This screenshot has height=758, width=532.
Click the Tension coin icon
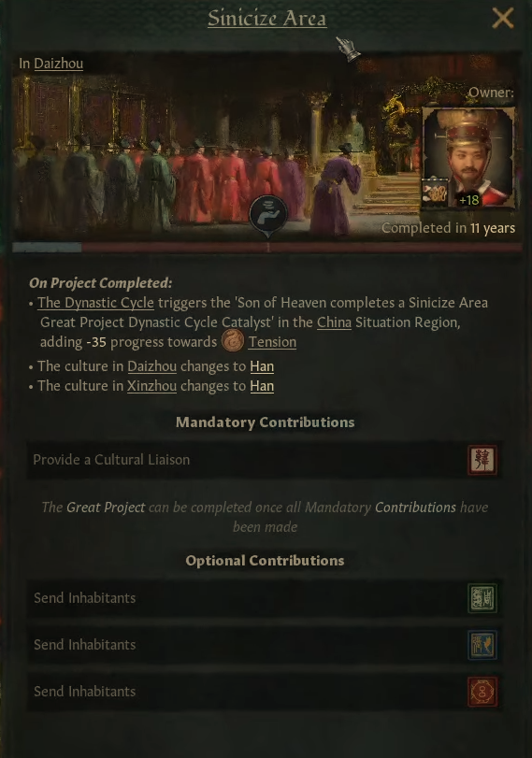(233, 341)
